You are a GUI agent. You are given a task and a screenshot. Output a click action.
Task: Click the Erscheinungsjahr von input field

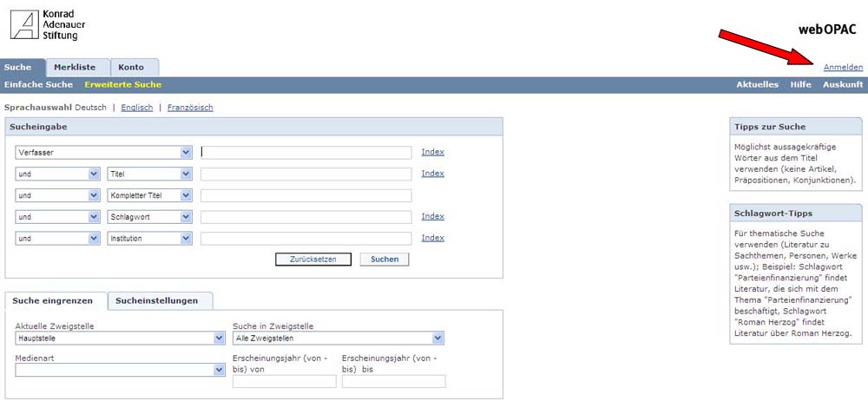[284, 381]
